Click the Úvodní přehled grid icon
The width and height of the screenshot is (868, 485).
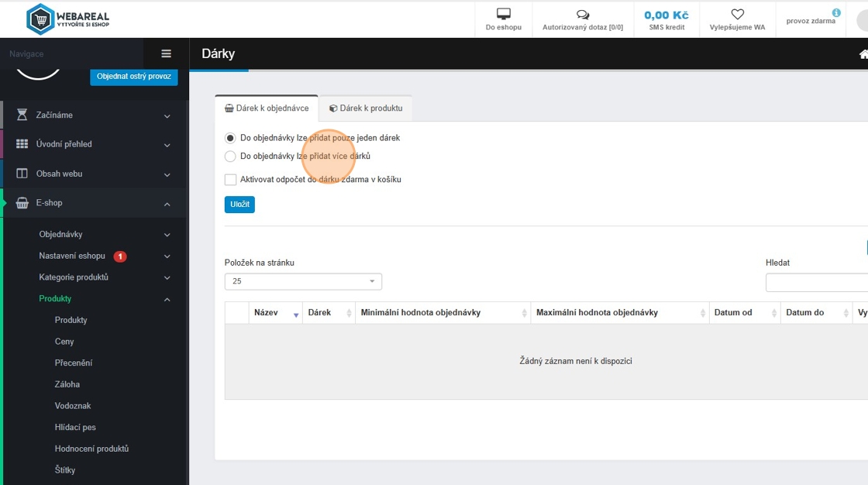click(x=22, y=144)
